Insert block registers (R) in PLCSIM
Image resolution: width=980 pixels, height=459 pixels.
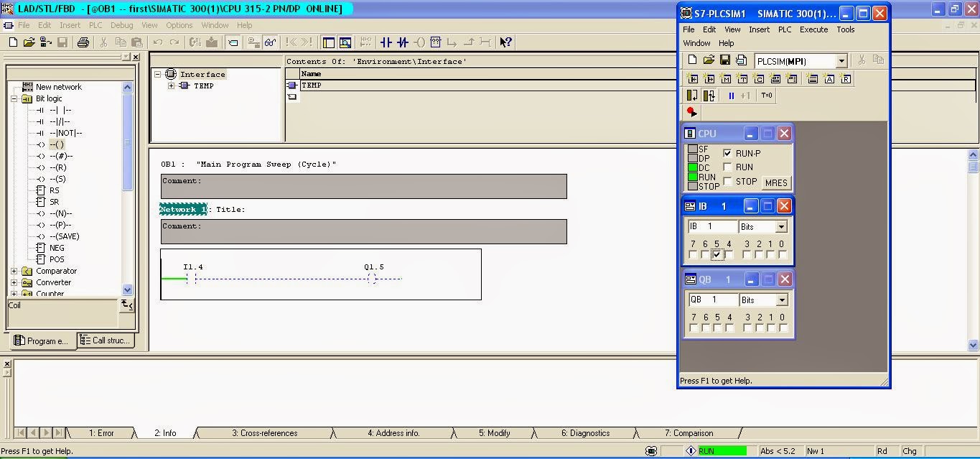(846, 78)
